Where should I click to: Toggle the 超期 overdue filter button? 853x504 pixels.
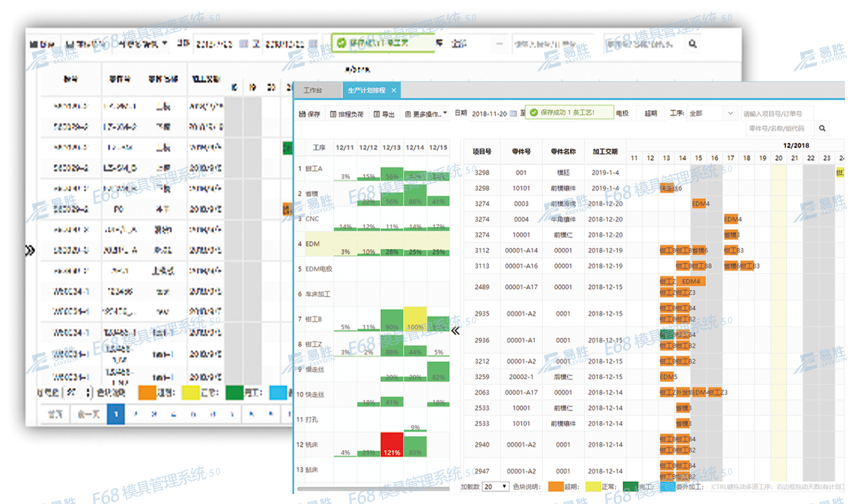coord(650,113)
